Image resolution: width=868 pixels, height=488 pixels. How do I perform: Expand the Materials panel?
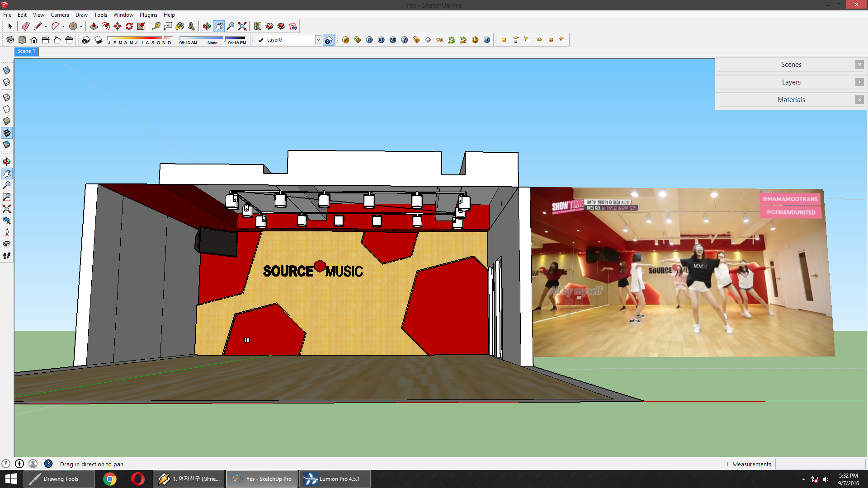(792, 99)
